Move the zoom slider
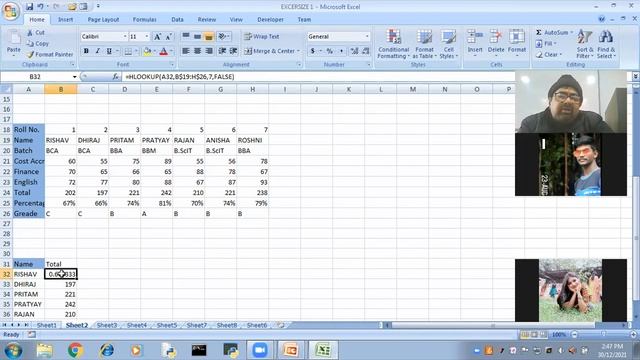Screen dimensions: 640x360 [x=604, y=335]
